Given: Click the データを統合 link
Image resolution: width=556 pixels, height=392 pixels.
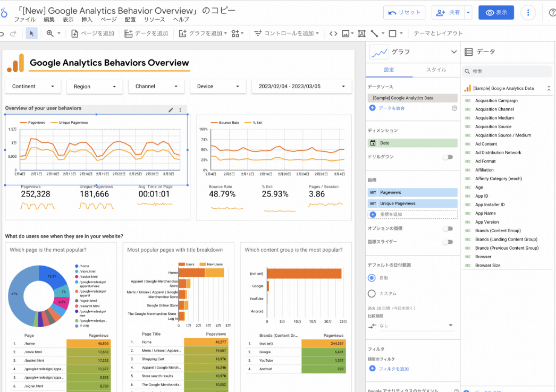Looking at the screenshot, I should (x=391, y=108).
